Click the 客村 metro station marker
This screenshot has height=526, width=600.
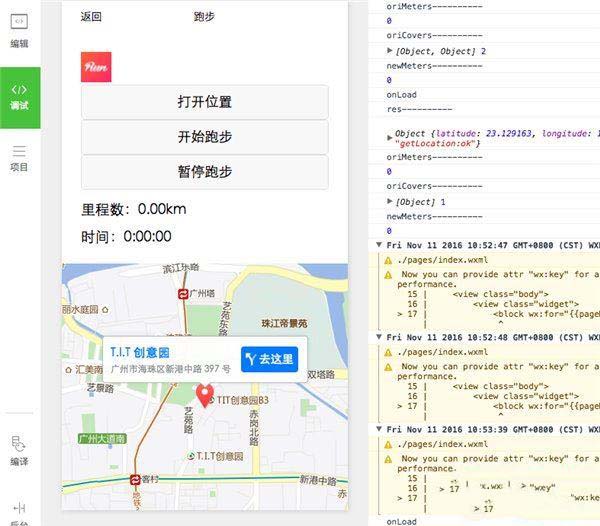135,479
